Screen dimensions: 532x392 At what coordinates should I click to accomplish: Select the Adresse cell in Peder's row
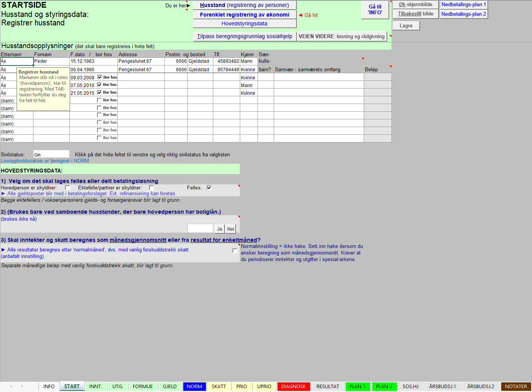point(141,61)
